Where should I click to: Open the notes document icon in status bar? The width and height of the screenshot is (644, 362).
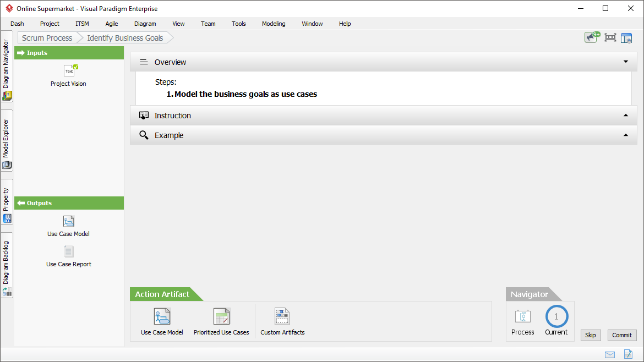(628, 354)
